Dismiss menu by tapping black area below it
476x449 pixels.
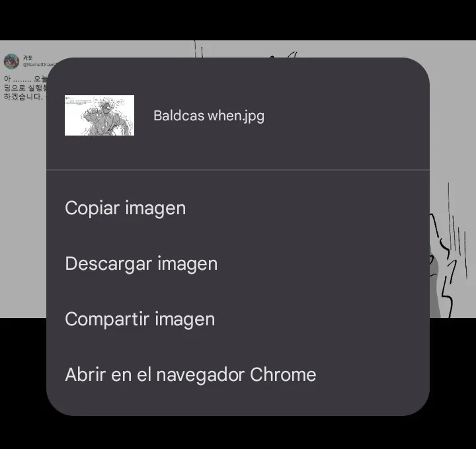(238, 432)
